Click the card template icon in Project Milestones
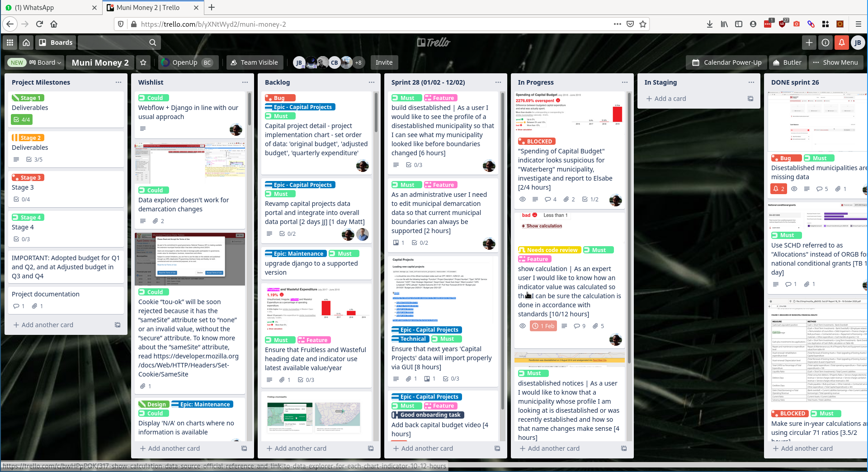 click(x=118, y=325)
